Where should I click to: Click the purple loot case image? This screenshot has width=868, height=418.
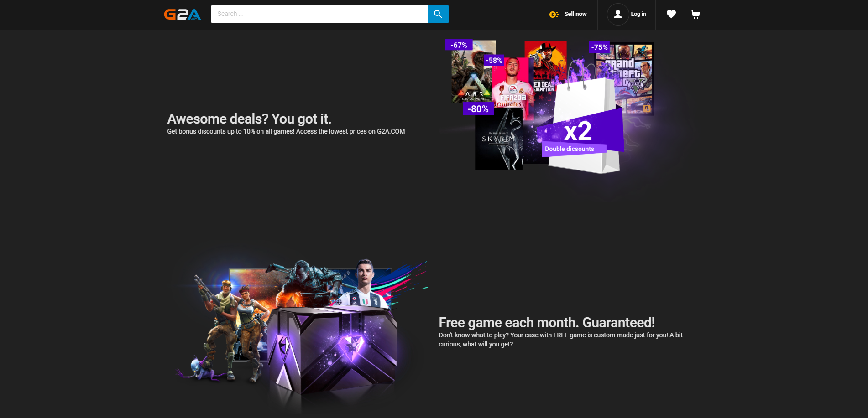[x=333, y=351]
